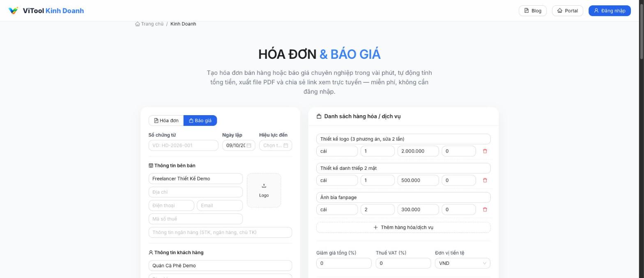Click the Thuế VAT (%) field
This screenshot has width=644, height=278.
pos(403,263)
